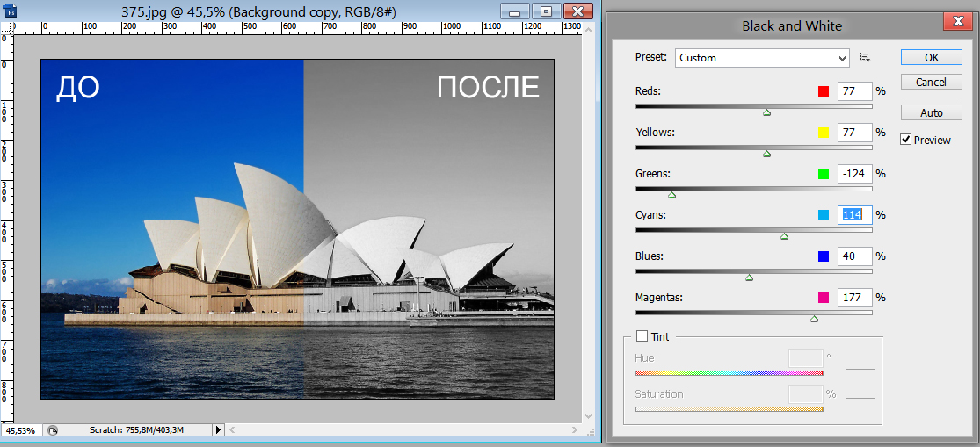Click the Scratch: 755,8M/403,3M status text
The width and height of the screenshot is (980, 447).
(x=136, y=430)
